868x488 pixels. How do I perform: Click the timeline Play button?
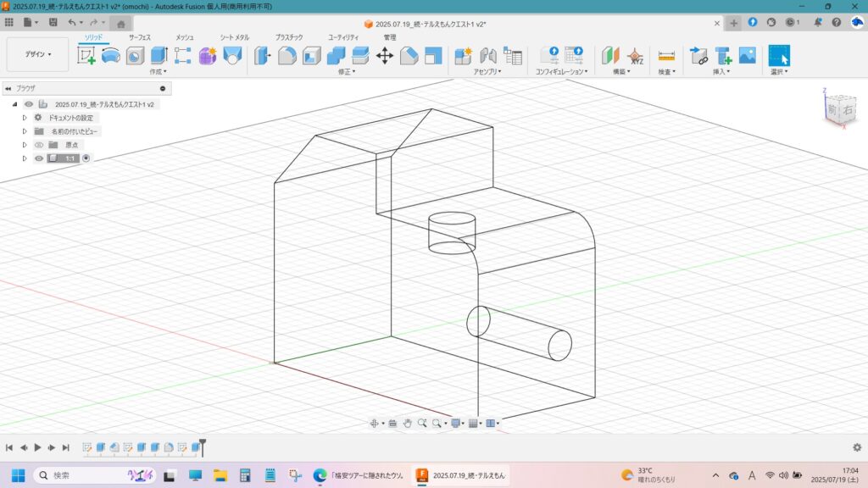tap(37, 447)
